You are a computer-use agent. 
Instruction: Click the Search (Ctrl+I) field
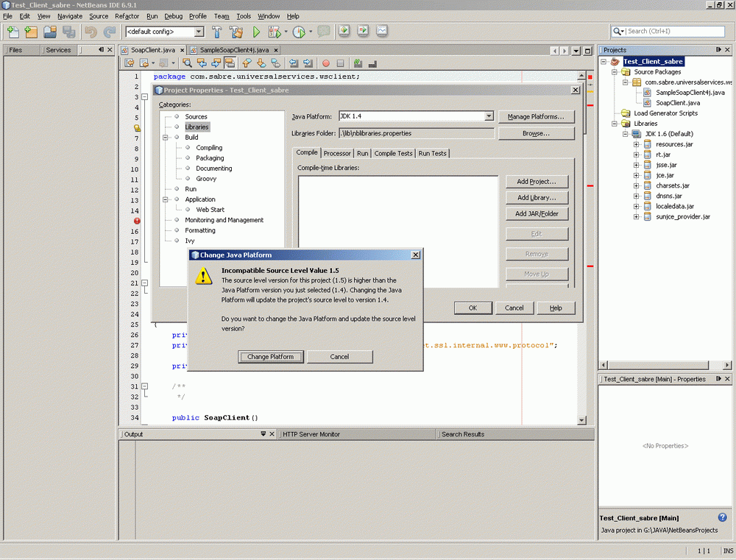675,31
